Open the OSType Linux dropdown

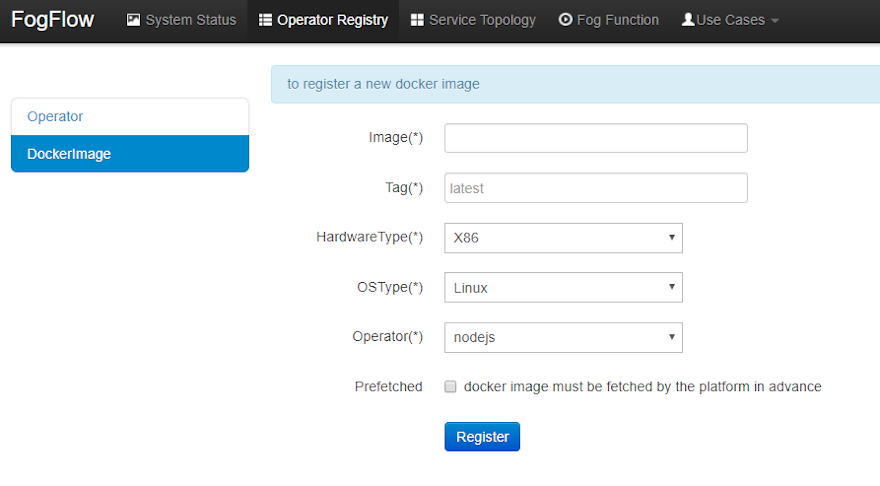563,288
